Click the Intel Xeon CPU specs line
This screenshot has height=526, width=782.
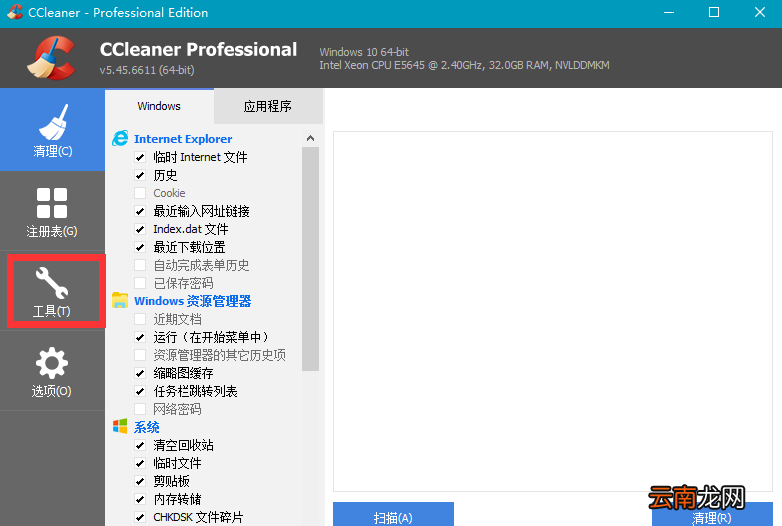click(464, 65)
